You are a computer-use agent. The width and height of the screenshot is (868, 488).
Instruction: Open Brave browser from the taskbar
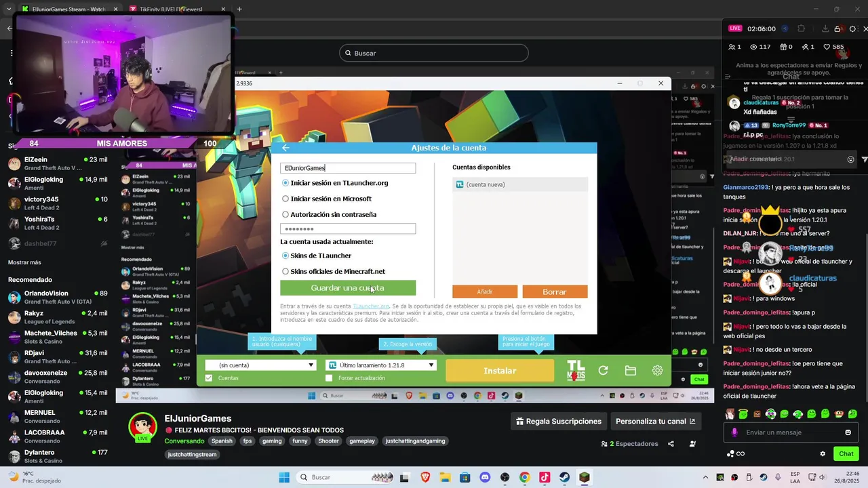(425, 477)
